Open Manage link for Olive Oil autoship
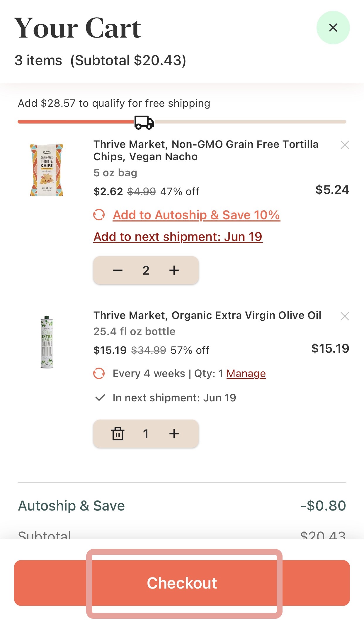Image resolution: width=364 pixels, height=627 pixels. click(x=246, y=374)
